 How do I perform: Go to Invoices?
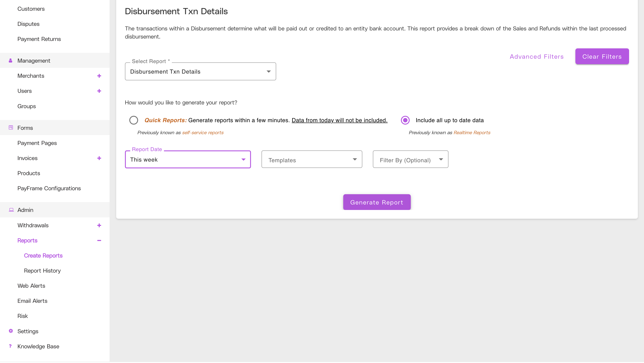pos(27,158)
